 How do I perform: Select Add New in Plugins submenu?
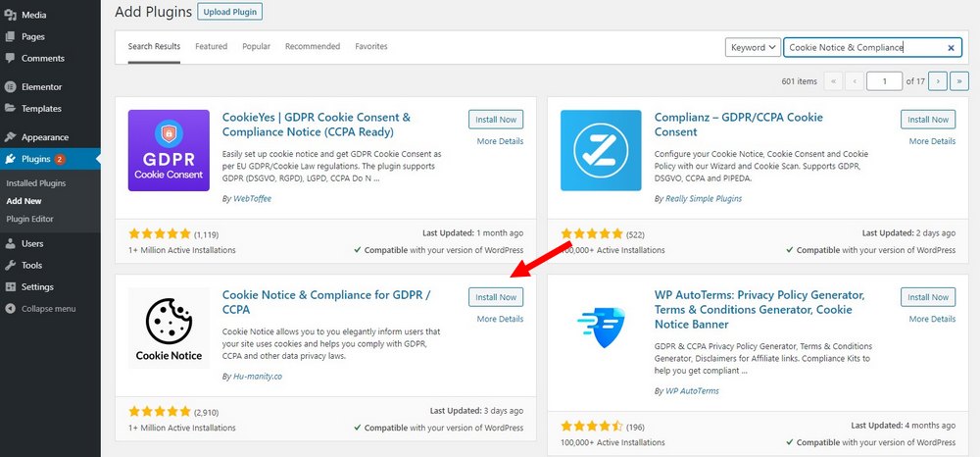24,201
